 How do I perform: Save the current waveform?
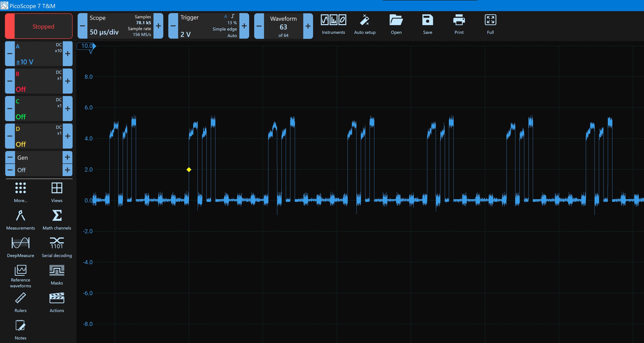click(428, 24)
